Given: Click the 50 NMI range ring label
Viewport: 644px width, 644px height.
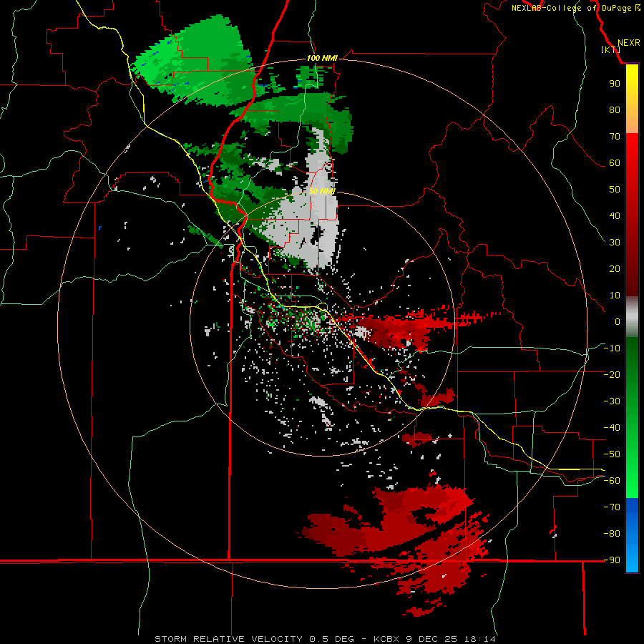Looking at the screenshot, I should tap(321, 191).
